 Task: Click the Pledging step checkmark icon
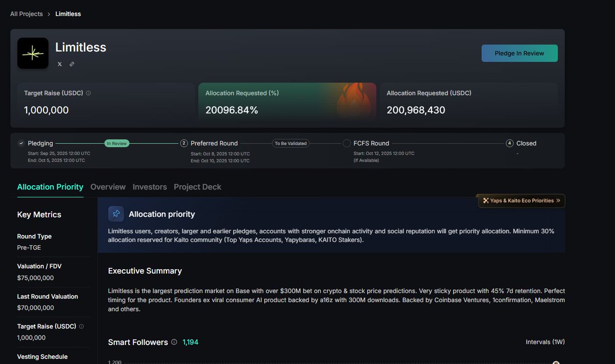point(21,143)
